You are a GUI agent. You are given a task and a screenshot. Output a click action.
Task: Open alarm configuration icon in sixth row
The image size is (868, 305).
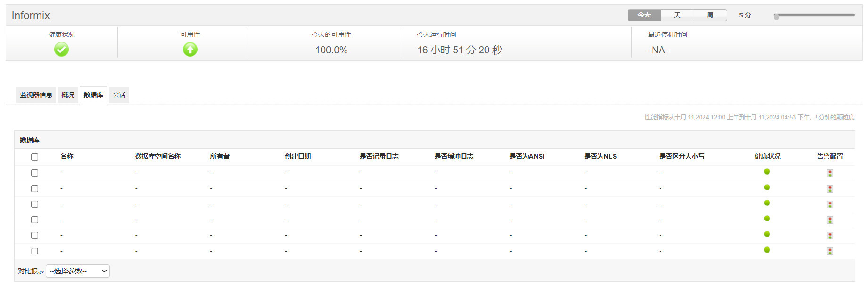[x=830, y=251]
